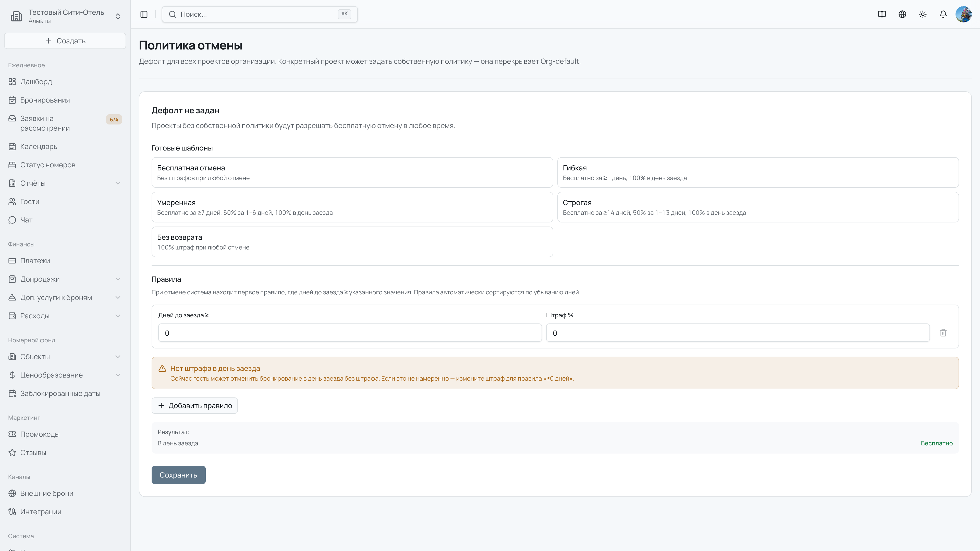Click the Допродажи bag icon

[x=12, y=279]
